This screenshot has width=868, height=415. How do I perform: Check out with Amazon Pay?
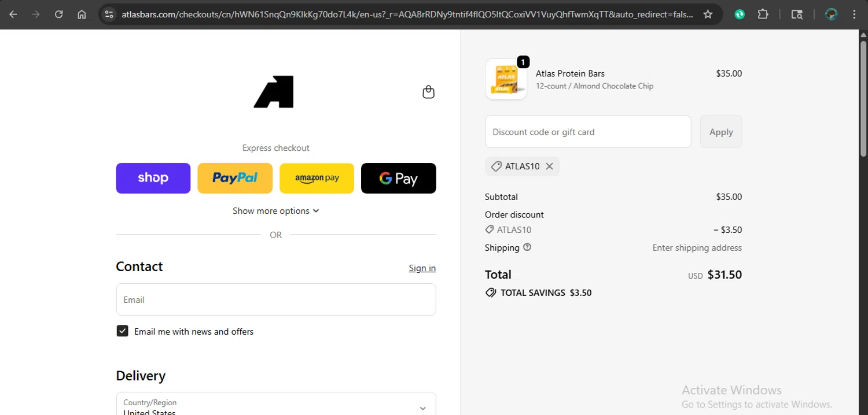[317, 178]
